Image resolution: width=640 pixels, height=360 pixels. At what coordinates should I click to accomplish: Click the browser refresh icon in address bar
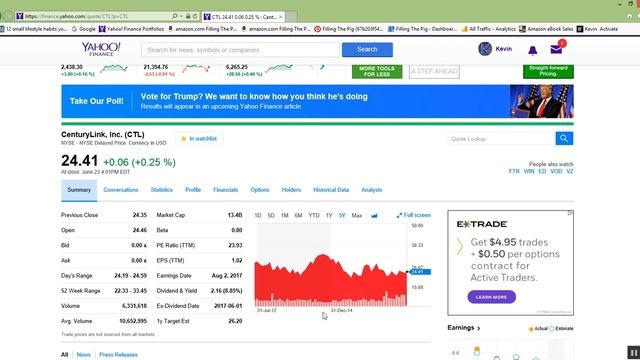pos(195,16)
